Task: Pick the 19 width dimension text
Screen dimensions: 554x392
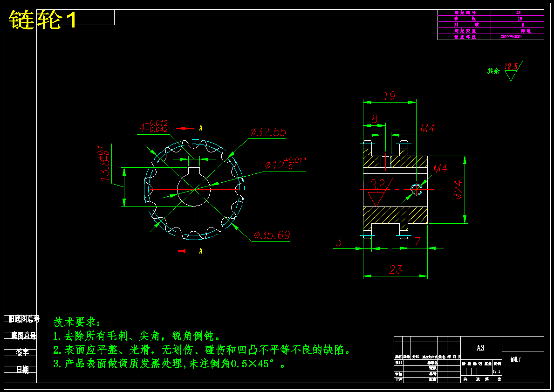Action: click(x=390, y=96)
